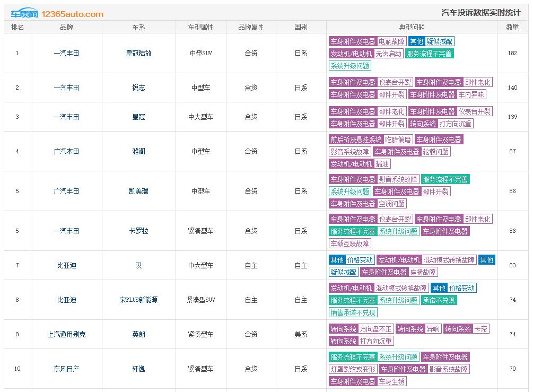
Task: Select 打方向沉重 tag in 皇冠 row
Action: (456, 124)
